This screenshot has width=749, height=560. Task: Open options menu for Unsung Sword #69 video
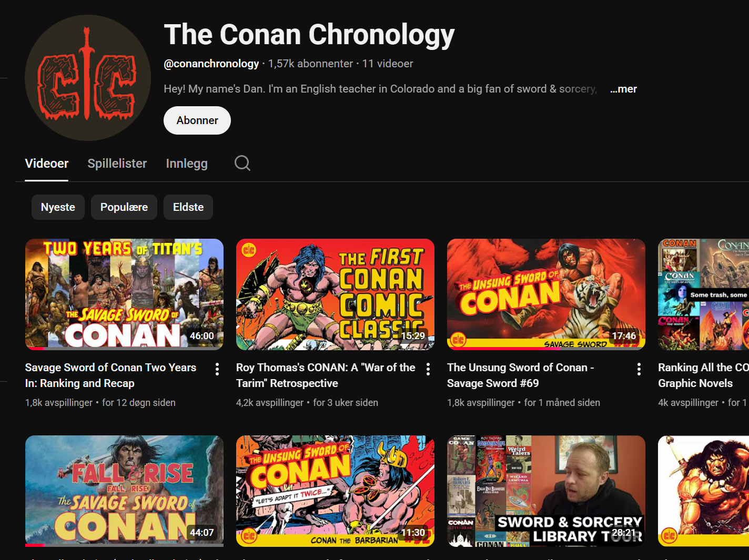click(x=639, y=369)
